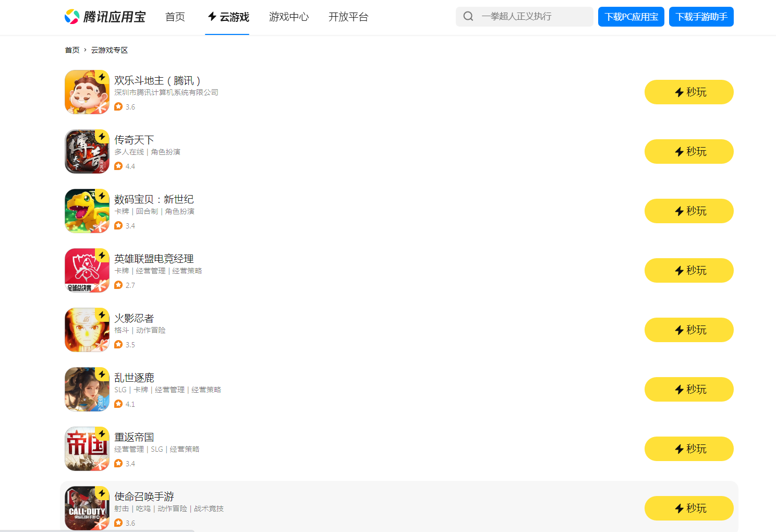Open 开放平台 navigation tab
The width and height of the screenshot is (776, 532).
348,17
